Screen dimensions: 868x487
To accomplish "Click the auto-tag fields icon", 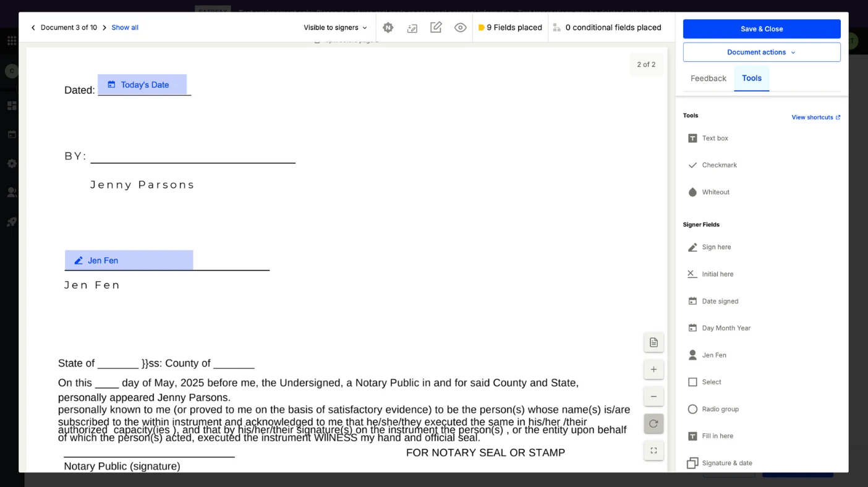I will pos(412,28).
